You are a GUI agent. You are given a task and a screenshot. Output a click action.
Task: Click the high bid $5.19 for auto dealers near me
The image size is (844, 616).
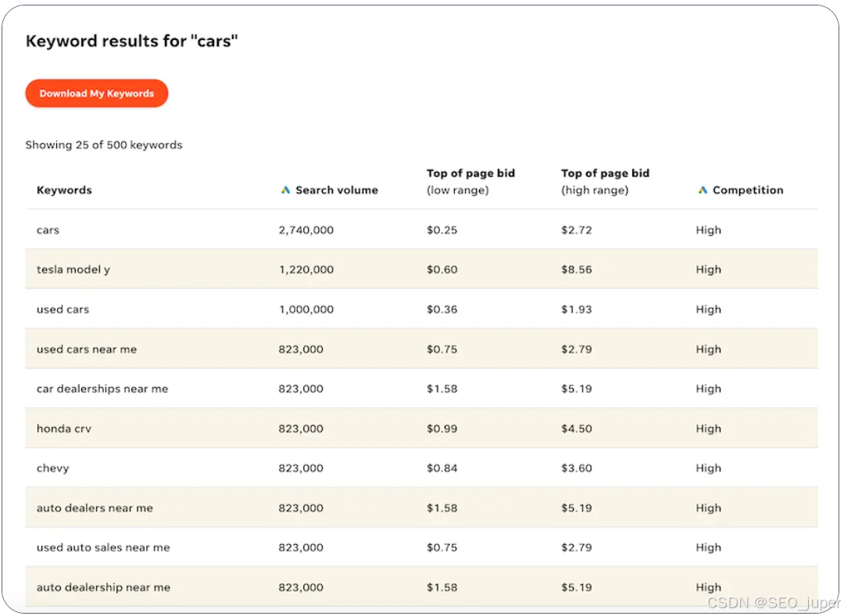[x=577, y=508]
